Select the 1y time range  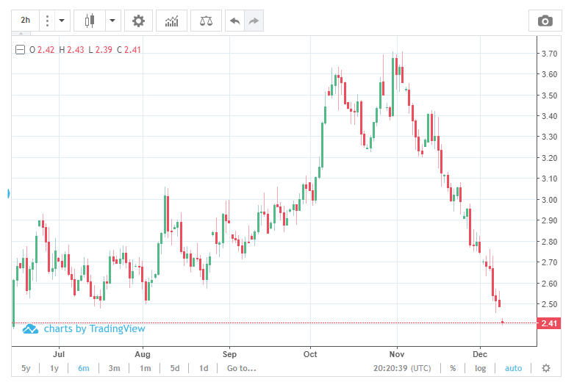(54, 368)
